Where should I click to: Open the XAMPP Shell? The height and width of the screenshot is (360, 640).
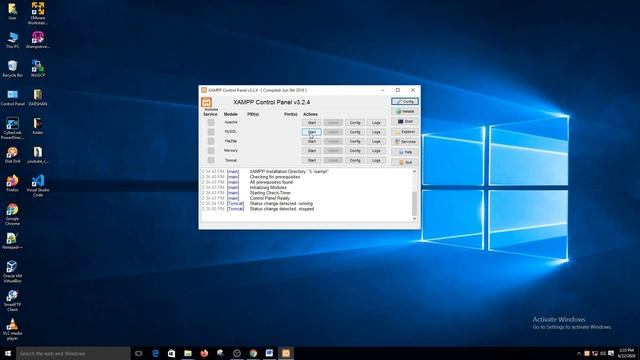click(404, 122)
